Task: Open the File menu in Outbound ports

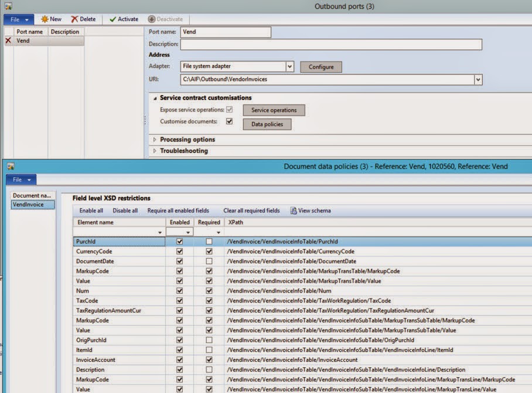Action: coord(18,19)
